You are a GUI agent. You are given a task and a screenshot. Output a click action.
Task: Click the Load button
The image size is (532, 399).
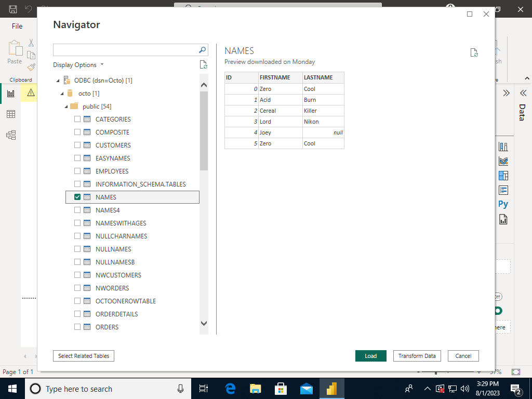[x=370, y=356]
